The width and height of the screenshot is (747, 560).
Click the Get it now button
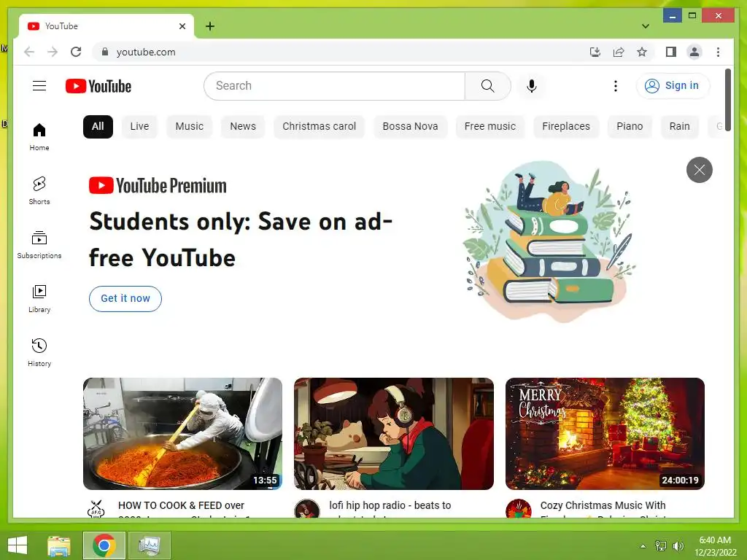(x=125, y=298)
